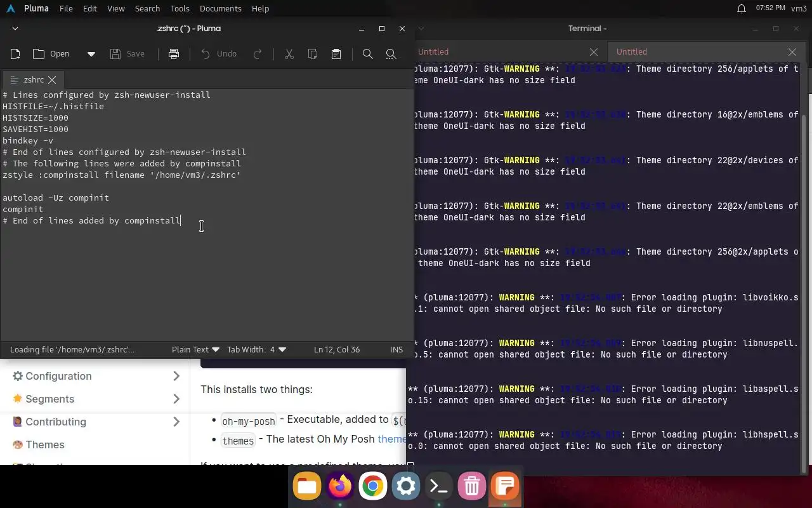The width and height of the screenshot is (812, 508).
Task: Create a new document in Pluma
Action: pos(15,54)
